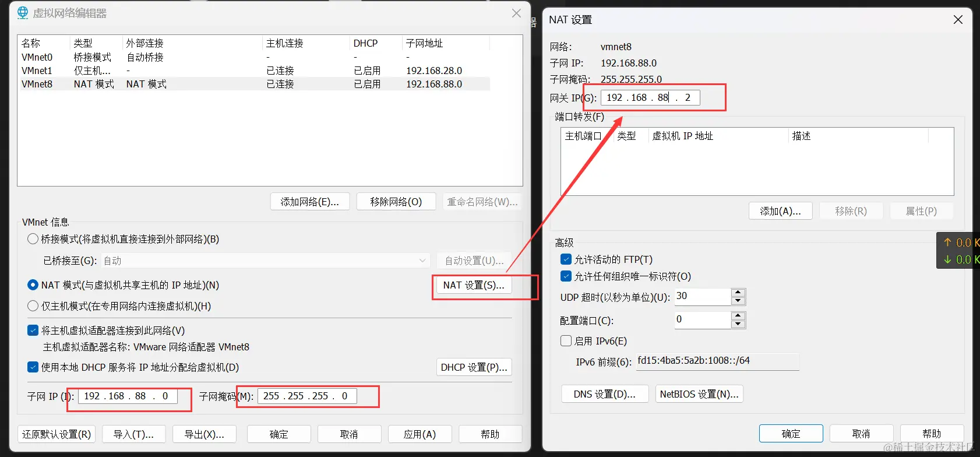Screen dimensions: 980x457
Task: Click 帮助 in network editor window
Action: 491,434
